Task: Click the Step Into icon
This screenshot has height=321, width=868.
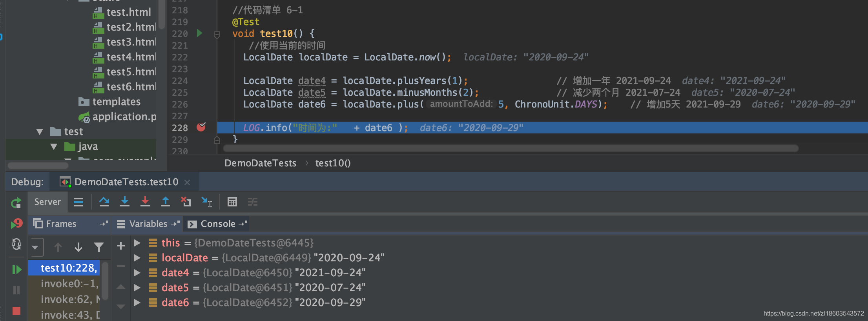Action: (125, 202)
